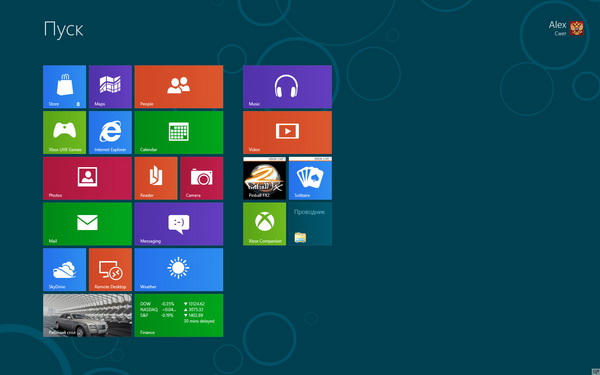
Task: Launch Remote Desktop tile
Action: pos(110,269)
